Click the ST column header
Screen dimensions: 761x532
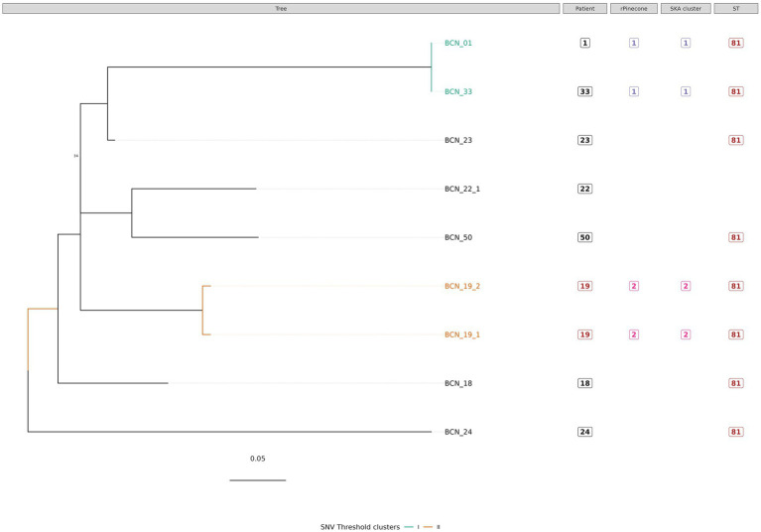[736, 8]
